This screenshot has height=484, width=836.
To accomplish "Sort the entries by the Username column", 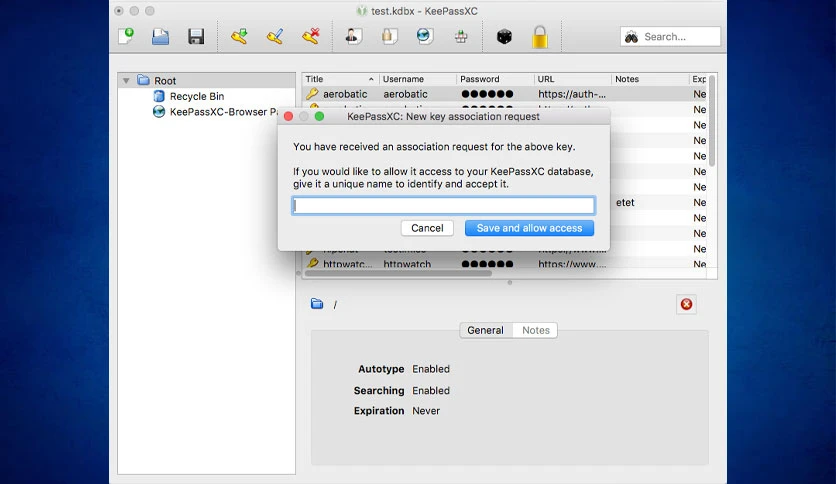I will pos(417,79).
